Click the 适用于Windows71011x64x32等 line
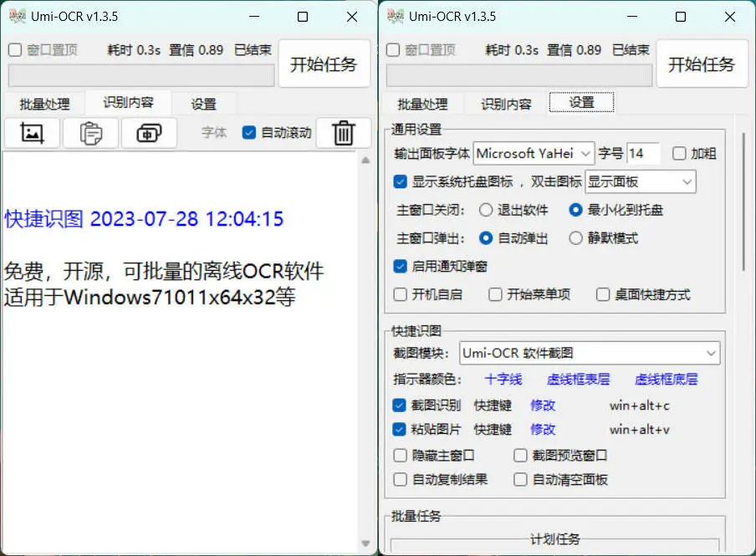The image size is (756, 556). [150, 297]
